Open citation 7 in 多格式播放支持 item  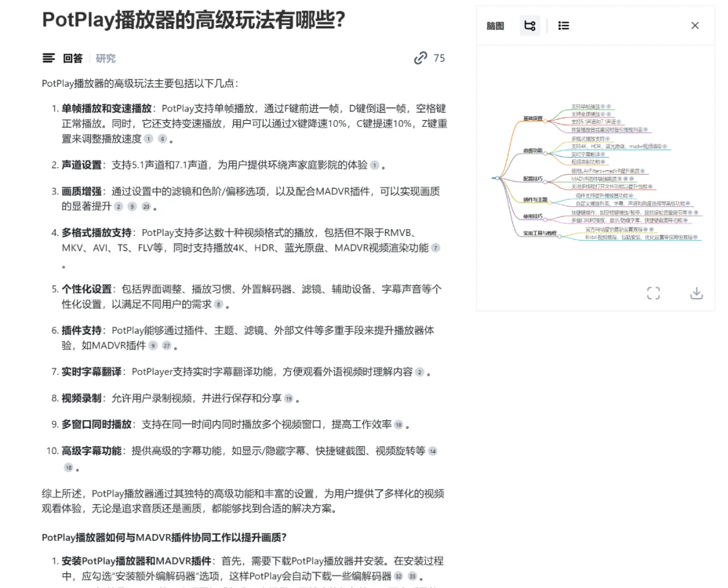point(435,248)
